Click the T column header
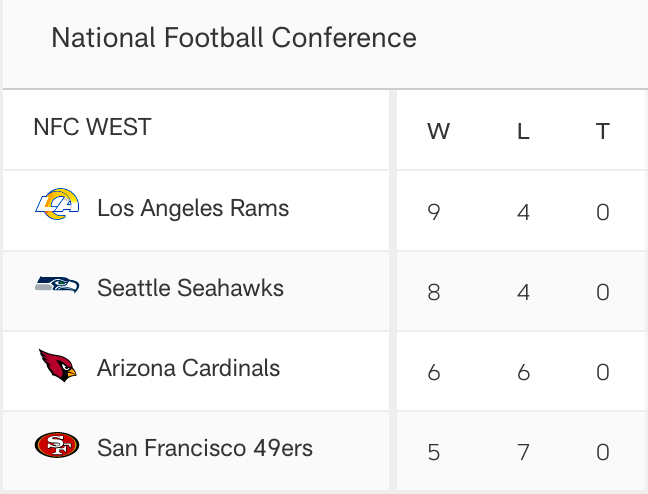The width and height of the screenshot is (648, 494). pos(603,131)
